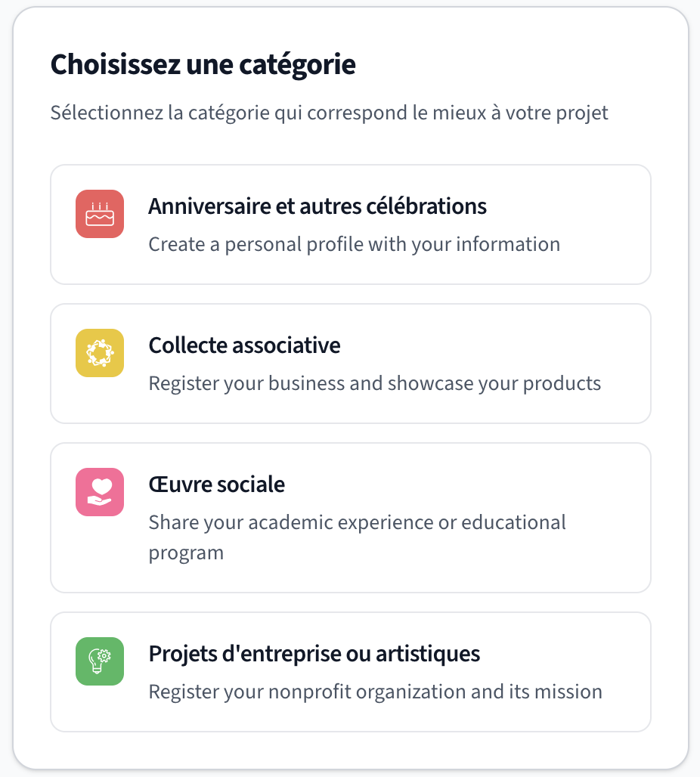Click the category selection subtitle text

tap(329, 112)
